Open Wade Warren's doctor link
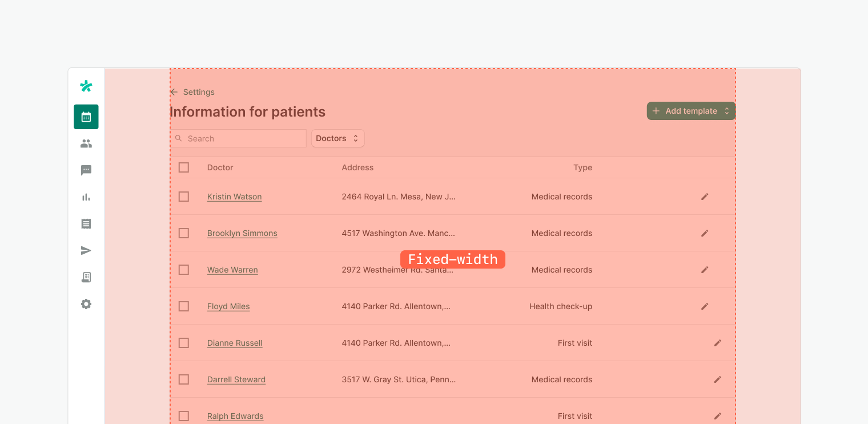 coord(232,270)
